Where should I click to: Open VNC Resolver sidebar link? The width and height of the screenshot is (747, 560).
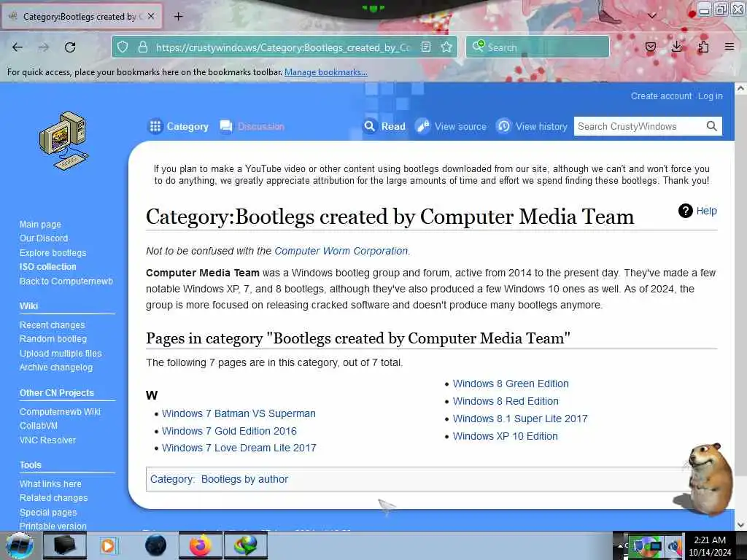point(47,440)
